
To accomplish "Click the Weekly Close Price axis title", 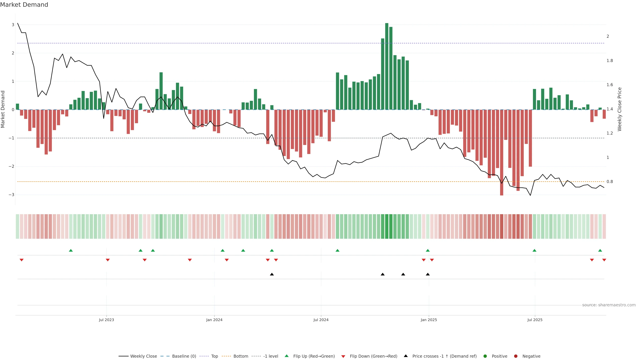I will 619,109.
